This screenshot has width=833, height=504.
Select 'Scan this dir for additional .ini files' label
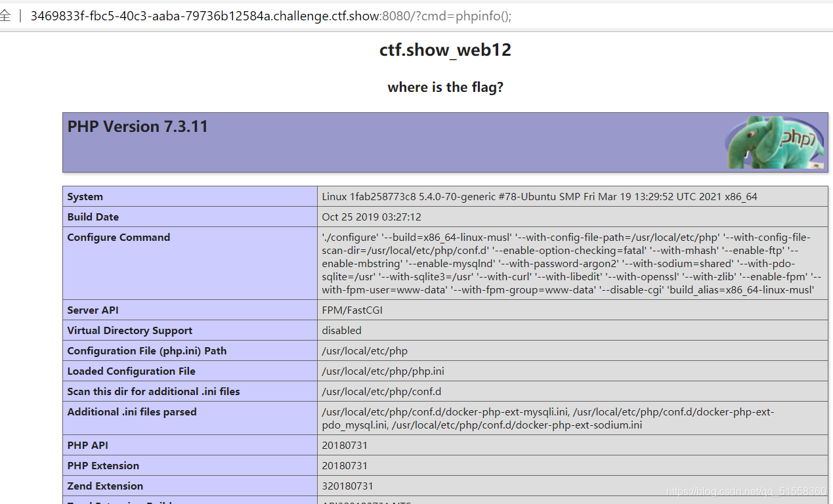(x=154, y=392)
